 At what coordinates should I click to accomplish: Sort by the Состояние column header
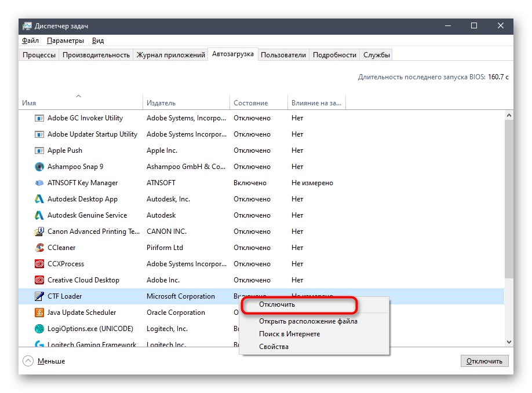[250, 103]
